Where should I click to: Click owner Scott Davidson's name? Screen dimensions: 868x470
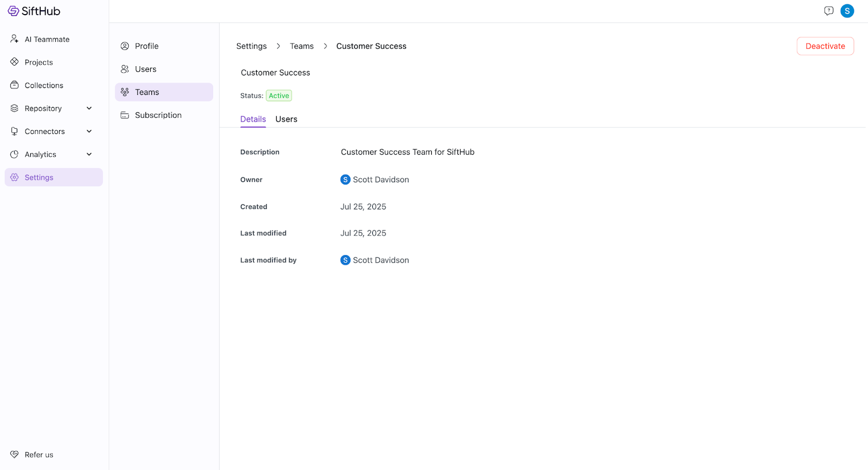[x=380, y=180]
